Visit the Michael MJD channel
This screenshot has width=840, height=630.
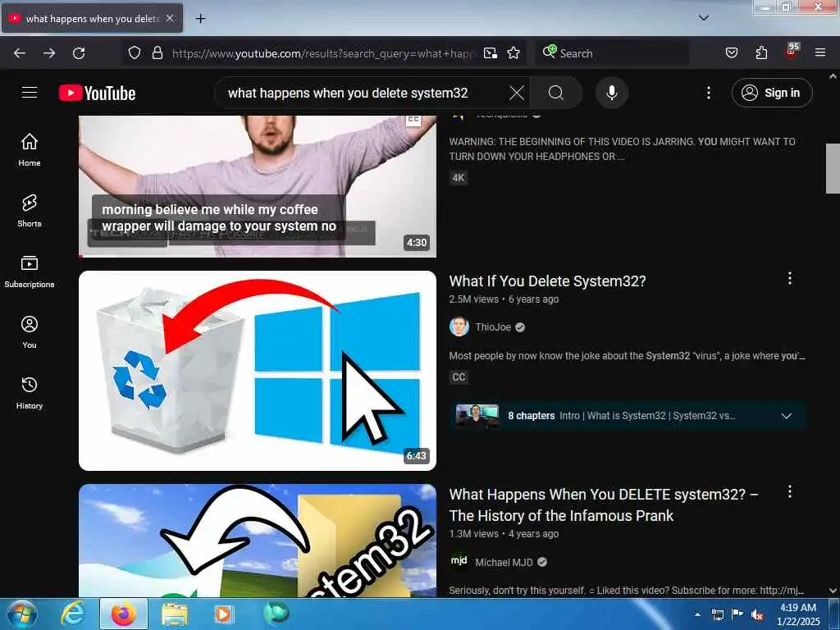coord(504,563)
